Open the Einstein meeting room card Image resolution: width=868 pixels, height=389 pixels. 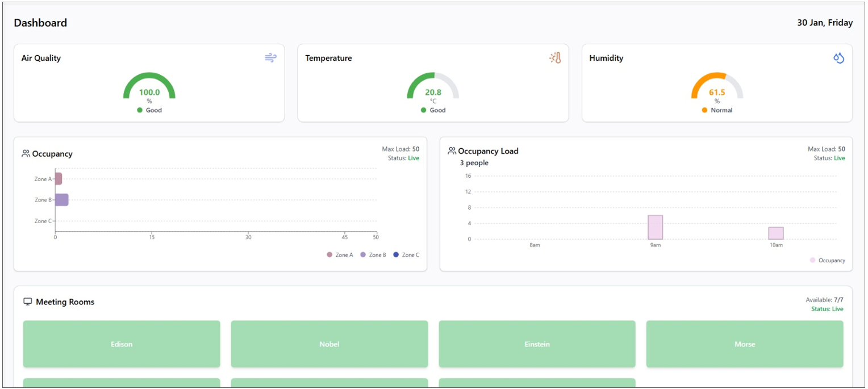[x=537, y=344]
